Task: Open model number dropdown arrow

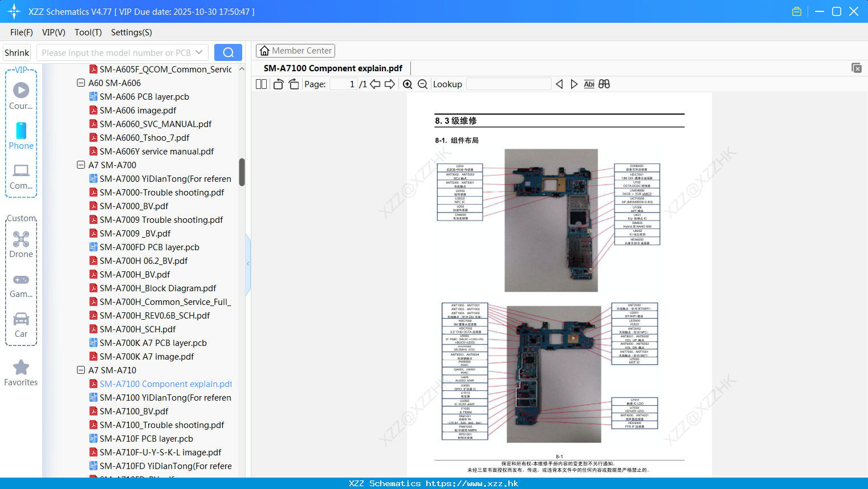Action: (x=199, y=52)
